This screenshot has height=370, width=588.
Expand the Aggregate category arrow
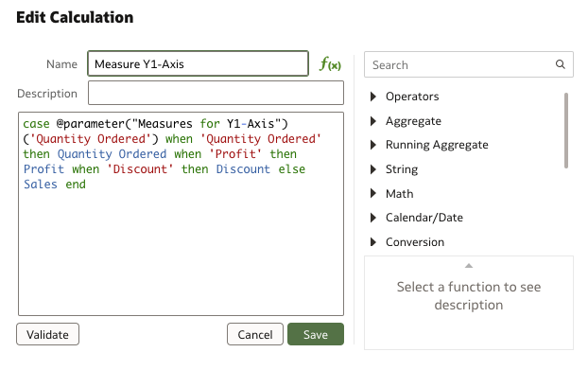(x=372, y=121)
